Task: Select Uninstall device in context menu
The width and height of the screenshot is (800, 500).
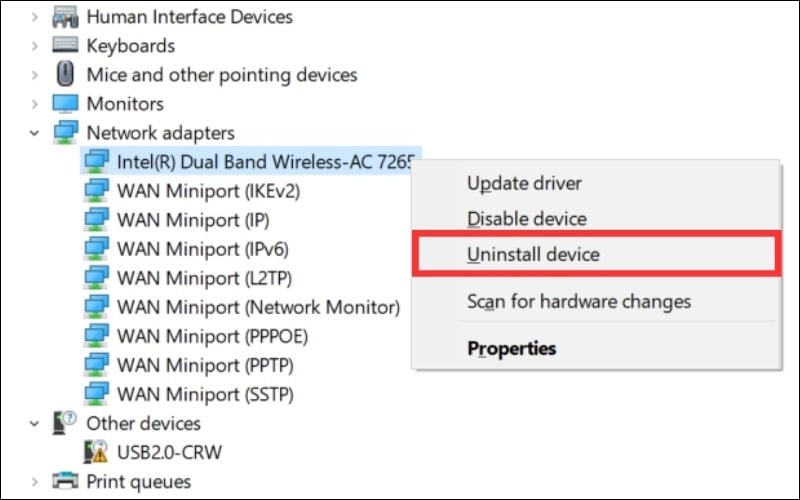Action: (x=533, y=255)
